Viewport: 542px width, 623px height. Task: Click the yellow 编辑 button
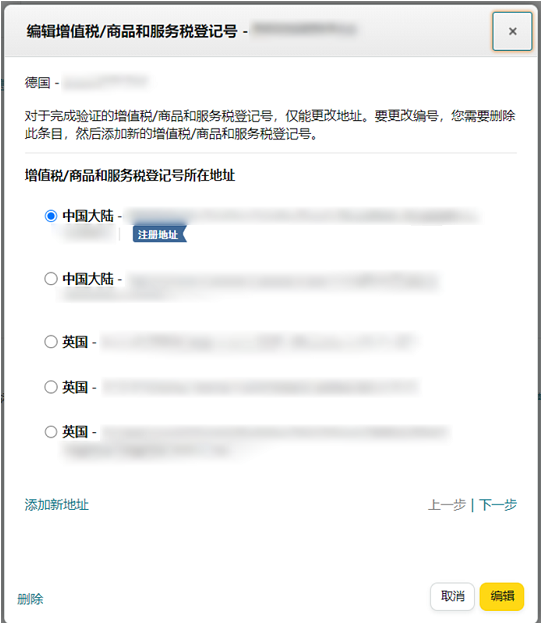502,596
